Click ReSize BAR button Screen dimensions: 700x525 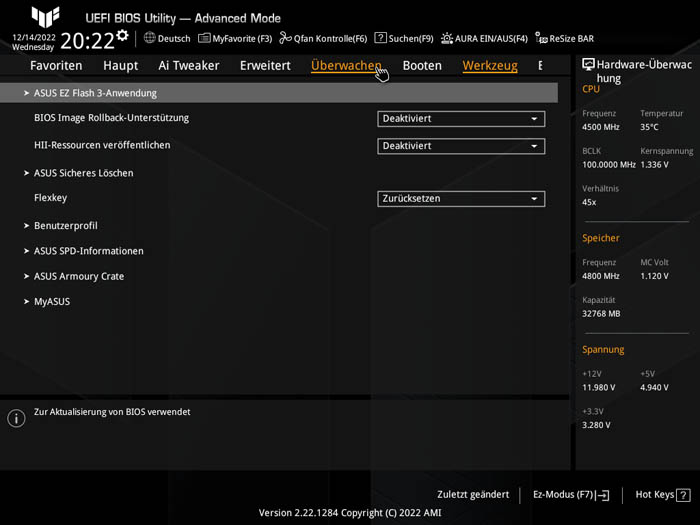[571, 38]
